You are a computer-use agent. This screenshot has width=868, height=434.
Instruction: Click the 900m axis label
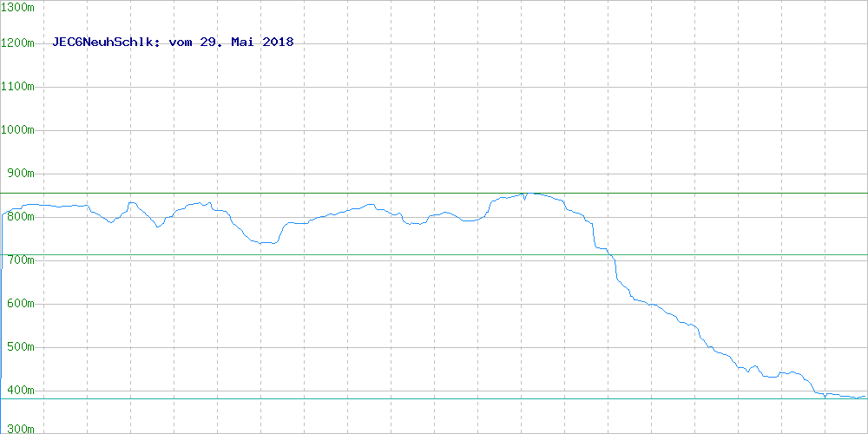(21, 174)
